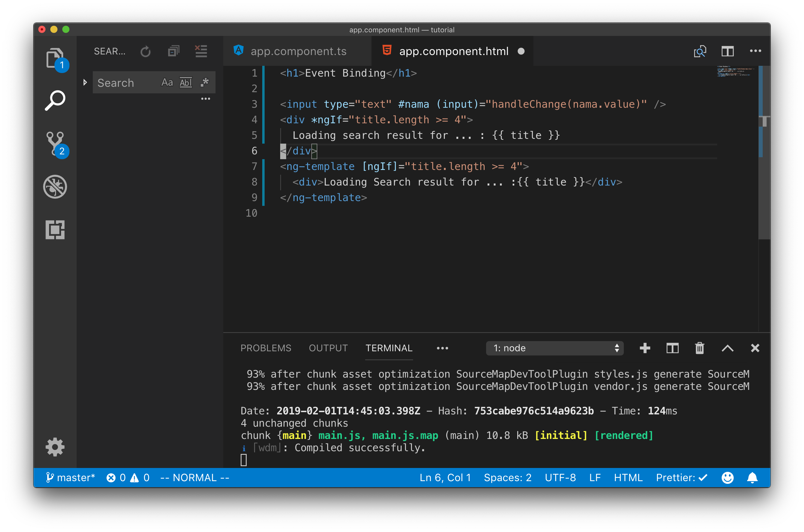Click 'handleChange(nama.value)' in line 3
804x532 pixels.
(x=566, y=104)
